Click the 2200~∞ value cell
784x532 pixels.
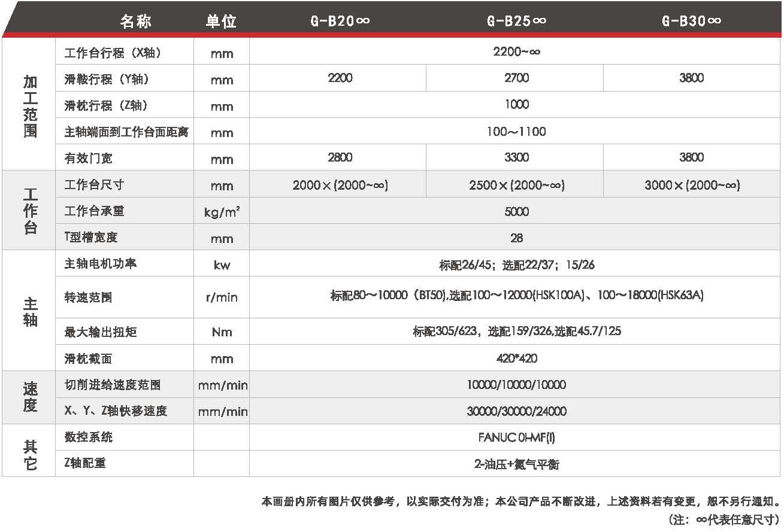click(x=516, y=52)
